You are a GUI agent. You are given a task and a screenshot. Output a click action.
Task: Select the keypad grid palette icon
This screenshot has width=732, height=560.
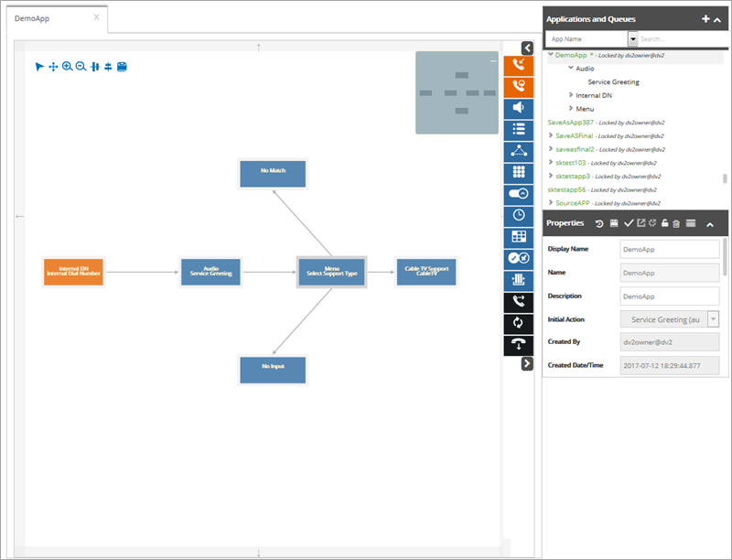[x=518, y=173]
